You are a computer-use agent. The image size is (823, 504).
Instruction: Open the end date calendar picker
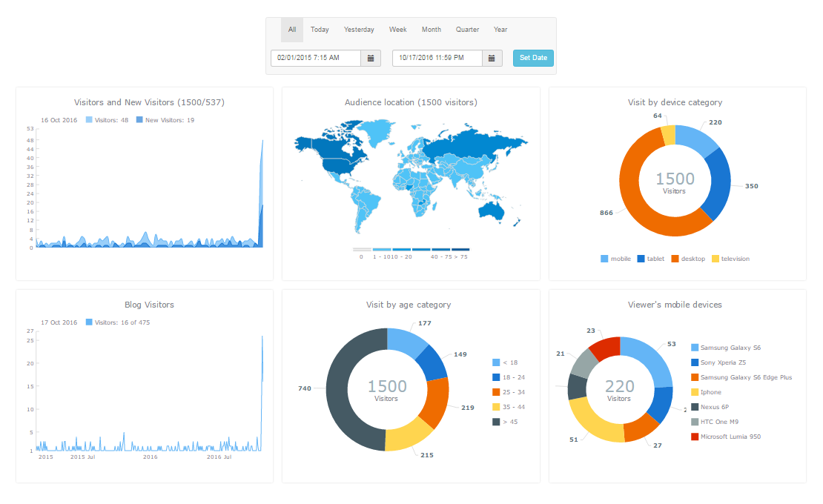492,58
